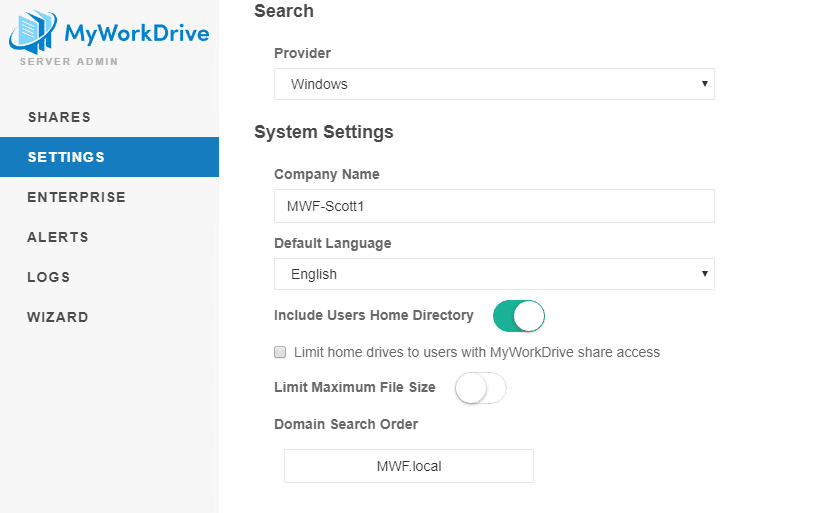The image size is (831, 513).
Task: Enable the Limit Maximum File Size toggle
Action: coord(481,388)
